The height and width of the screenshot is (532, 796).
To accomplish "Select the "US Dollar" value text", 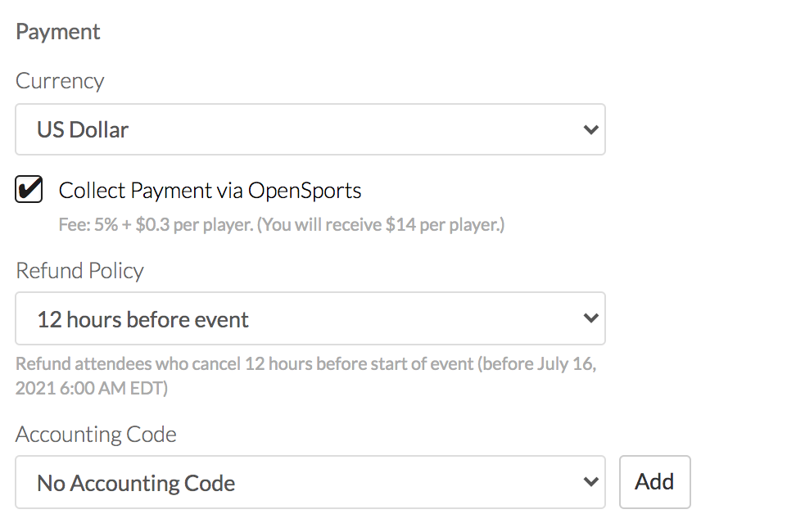I will pyautogui.click(x=83, y=129).
